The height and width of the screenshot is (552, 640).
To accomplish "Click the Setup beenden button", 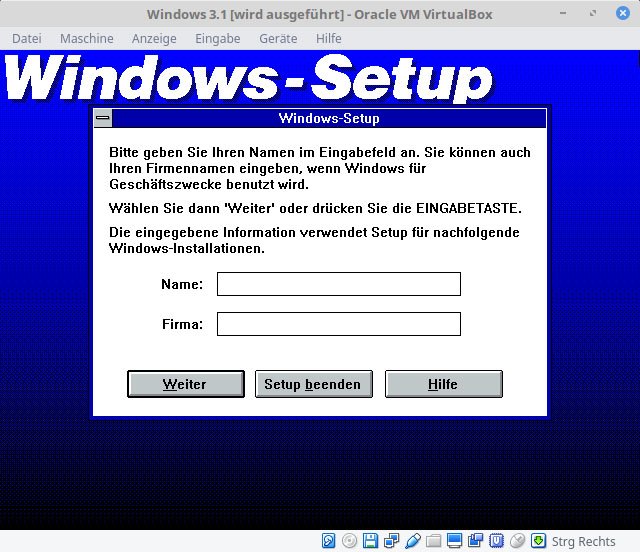I will point(313,384).
